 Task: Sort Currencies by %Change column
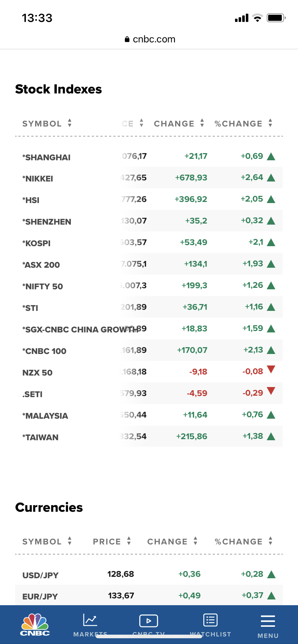(x=243, y=542)
